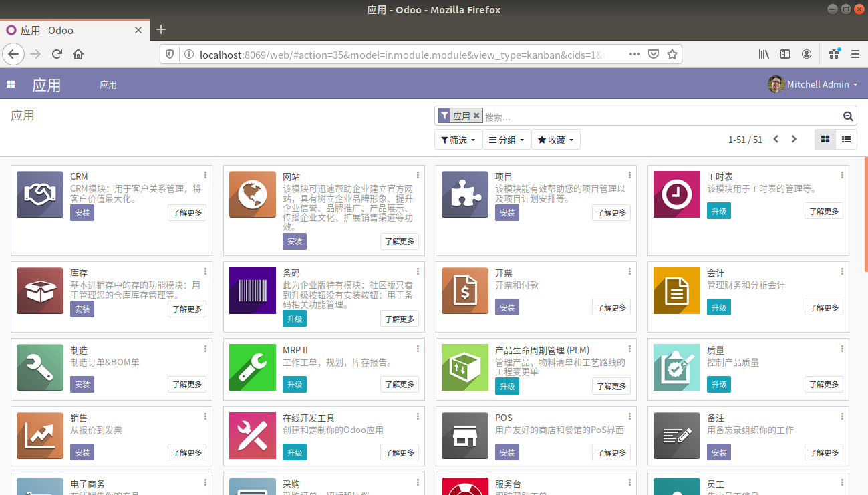Screen dimensions: 868x495
Task: Click the 会计 document module icon
Action: tap(677, 291)
